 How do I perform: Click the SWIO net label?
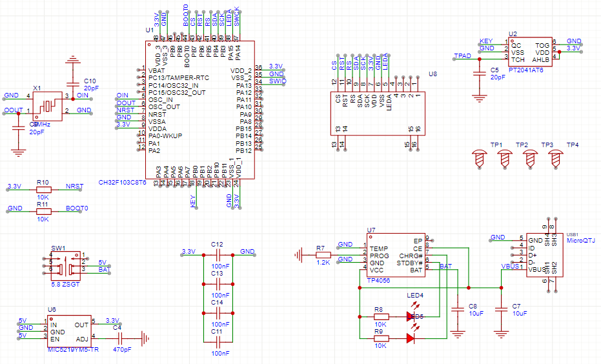click(x=278, y=81)
